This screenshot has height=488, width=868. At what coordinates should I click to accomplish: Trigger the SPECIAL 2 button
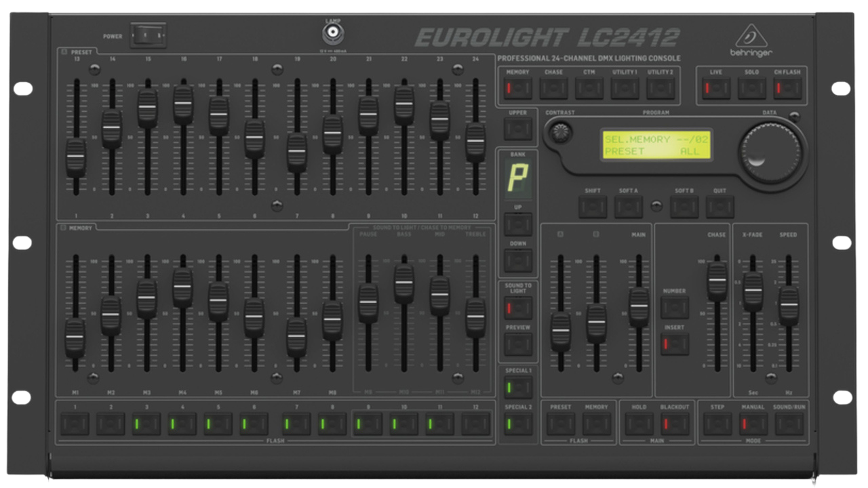coord(518,424)
